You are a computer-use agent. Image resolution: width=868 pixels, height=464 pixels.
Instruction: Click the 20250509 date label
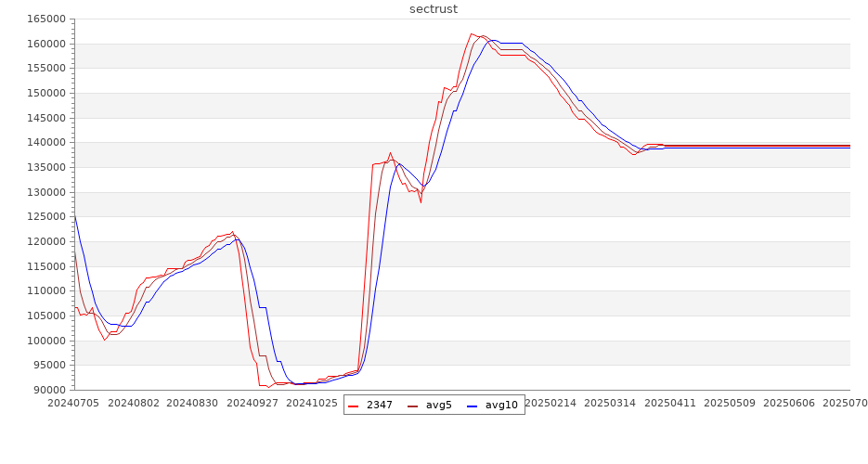729,404
